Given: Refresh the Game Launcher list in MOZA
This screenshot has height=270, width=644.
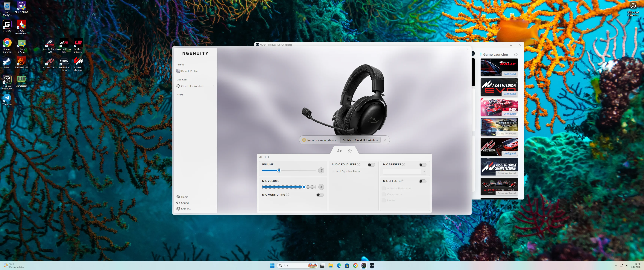Looking at the screenshot, I should coord(516,54).
